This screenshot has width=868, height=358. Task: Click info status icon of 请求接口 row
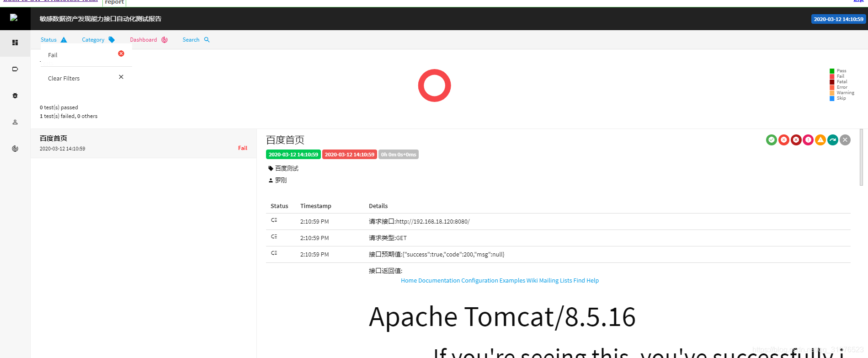[274, 220]
